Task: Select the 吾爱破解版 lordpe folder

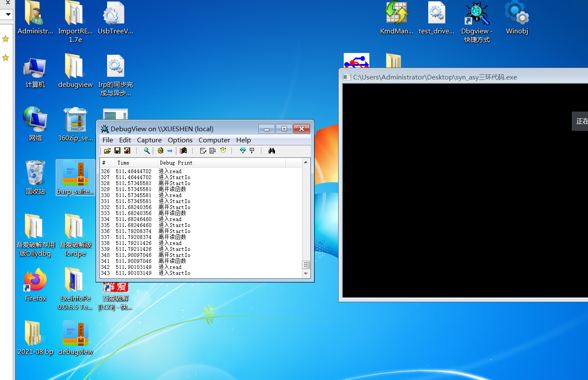Action: [75, 235]
